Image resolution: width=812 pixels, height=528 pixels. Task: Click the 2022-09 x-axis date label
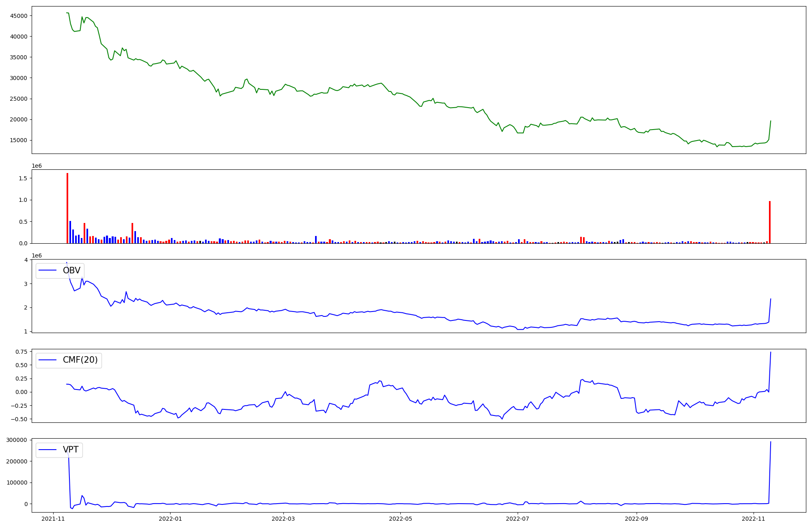point(637,519)
